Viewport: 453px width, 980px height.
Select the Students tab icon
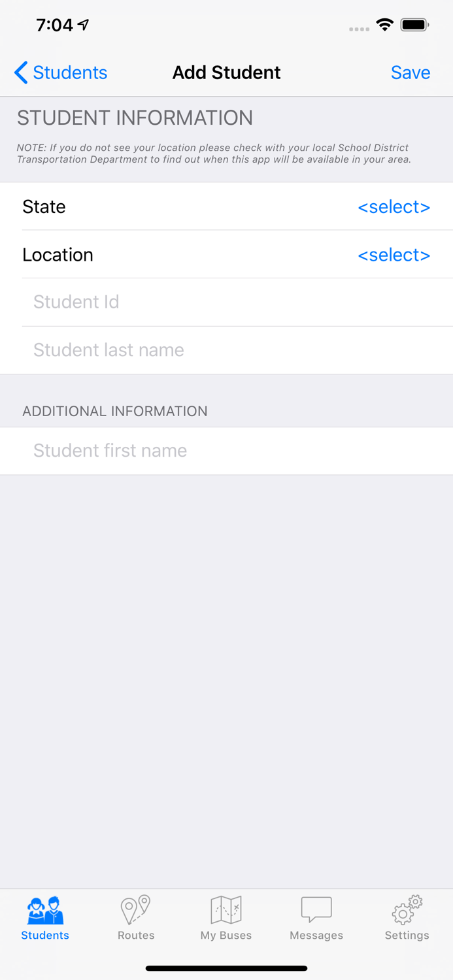click(44, 909)
